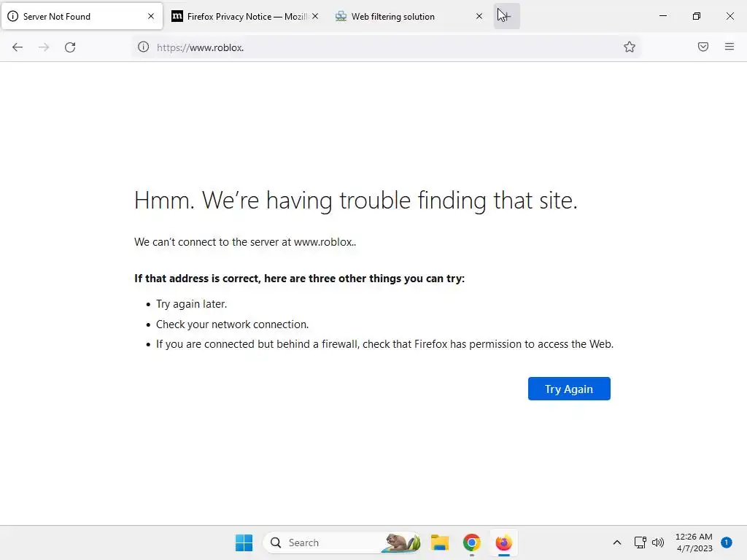Switch to Firefox Privacy Notice tab
This screenshot has width=747, height=560.
(x=245, y=16)
